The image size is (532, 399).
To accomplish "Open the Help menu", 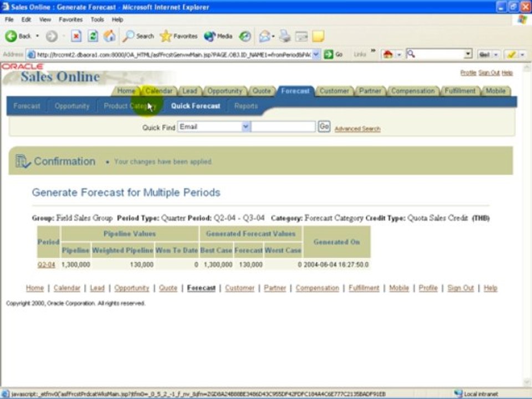I will (117, 20).
